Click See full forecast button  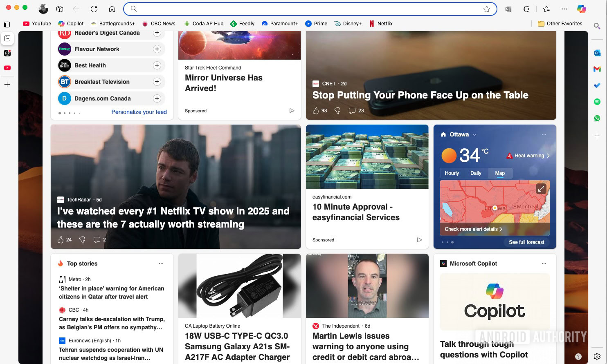pos(526,242)
